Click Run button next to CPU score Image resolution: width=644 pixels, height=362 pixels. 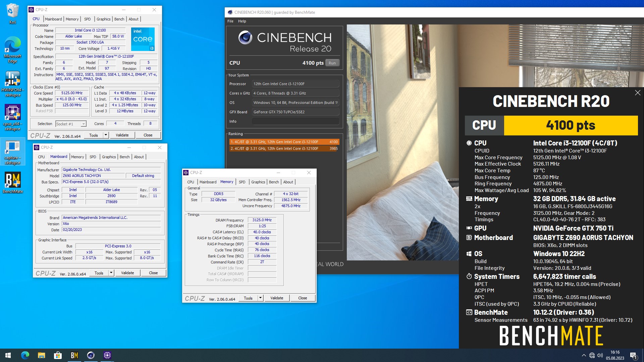[x=332, y=63]
